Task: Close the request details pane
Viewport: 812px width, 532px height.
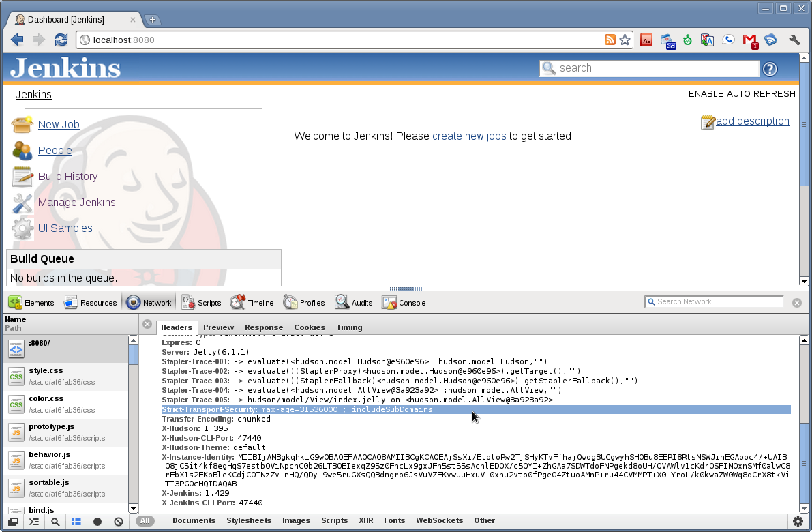Action: coord(147,324)
